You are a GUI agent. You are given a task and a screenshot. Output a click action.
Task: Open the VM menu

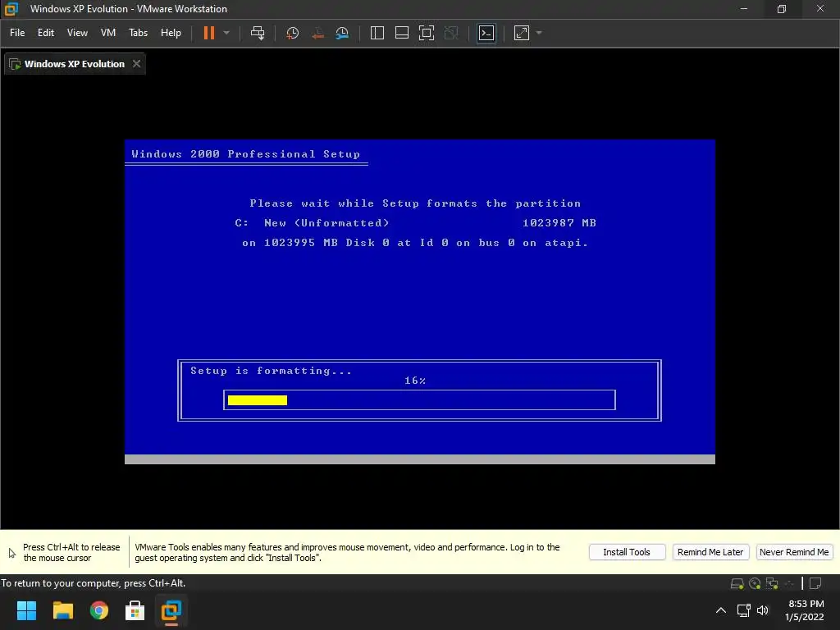(108, 33)
